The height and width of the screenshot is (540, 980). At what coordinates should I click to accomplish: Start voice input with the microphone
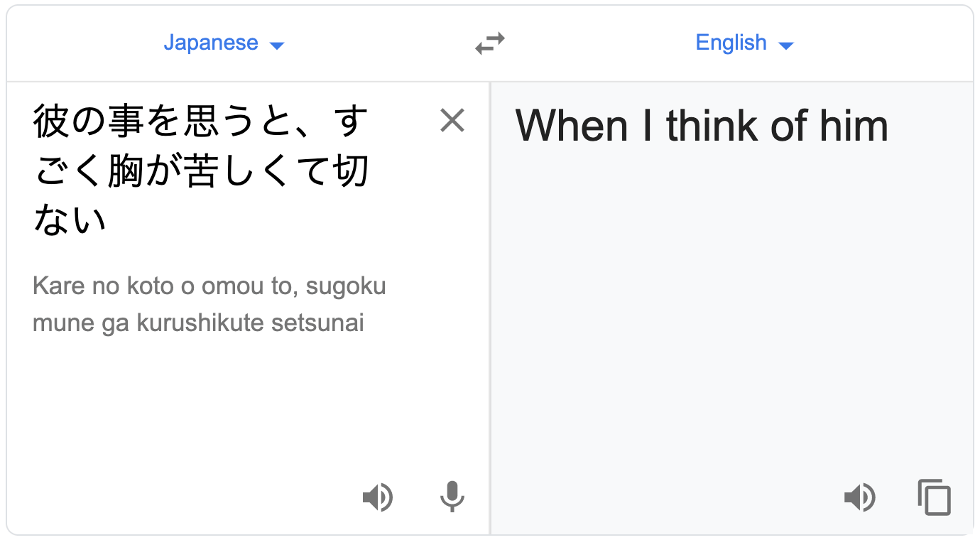tap(452, 497)
